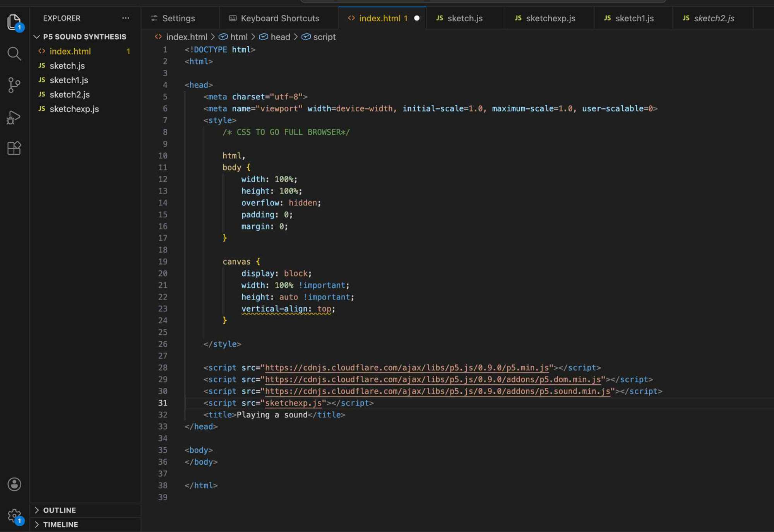Image resolution: width=774 pixels, height=532 pixels.
Task: Open the Run and Debug view
Action: (14, 117)
